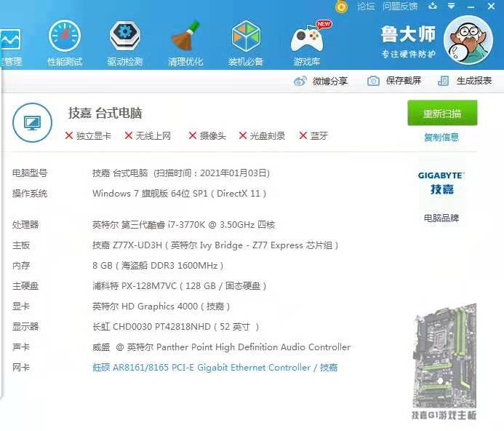Click the 技嘉G1游戏主板 motherboard image

pos(444,361)
